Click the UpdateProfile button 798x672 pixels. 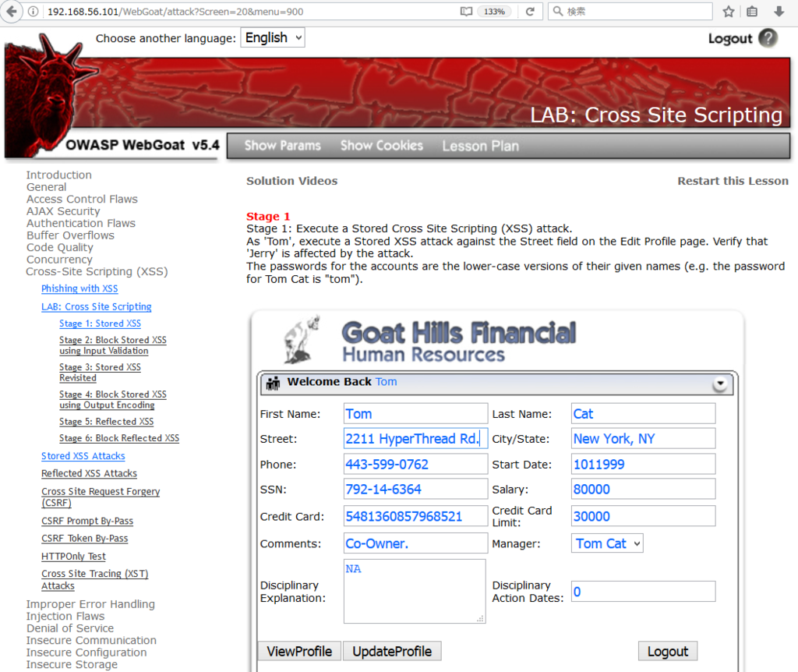click(x=392, y=651)
